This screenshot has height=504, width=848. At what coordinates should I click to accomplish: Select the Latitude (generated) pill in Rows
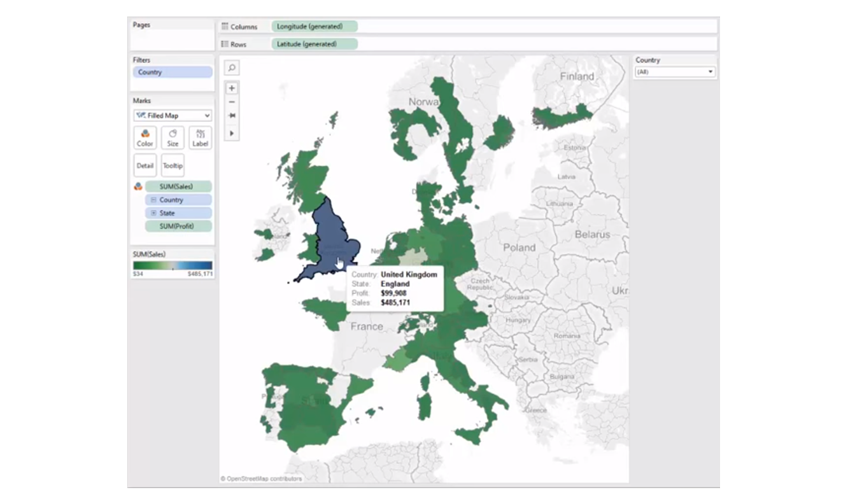click(314, 44)
